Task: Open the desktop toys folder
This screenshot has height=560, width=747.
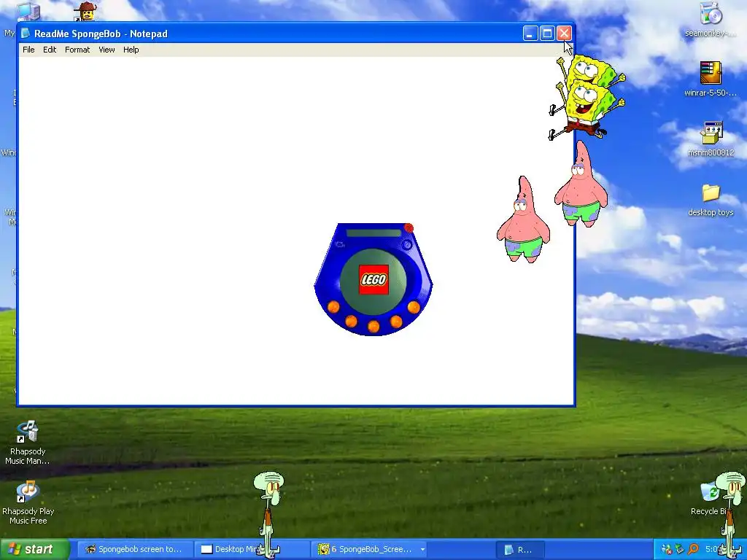Action: [x=711, y=200]
